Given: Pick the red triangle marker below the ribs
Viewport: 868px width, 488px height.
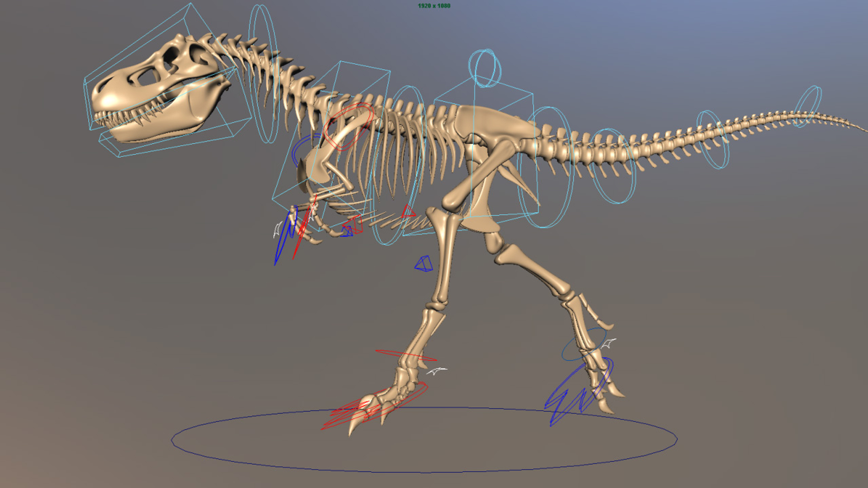Looking at the screenshot, I should (408, 211).
